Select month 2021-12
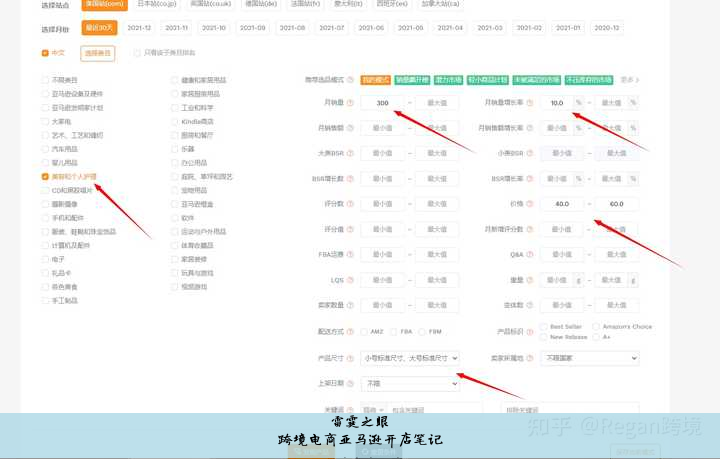The width and height of the screenshot is (720, 459). pos(139,28)
